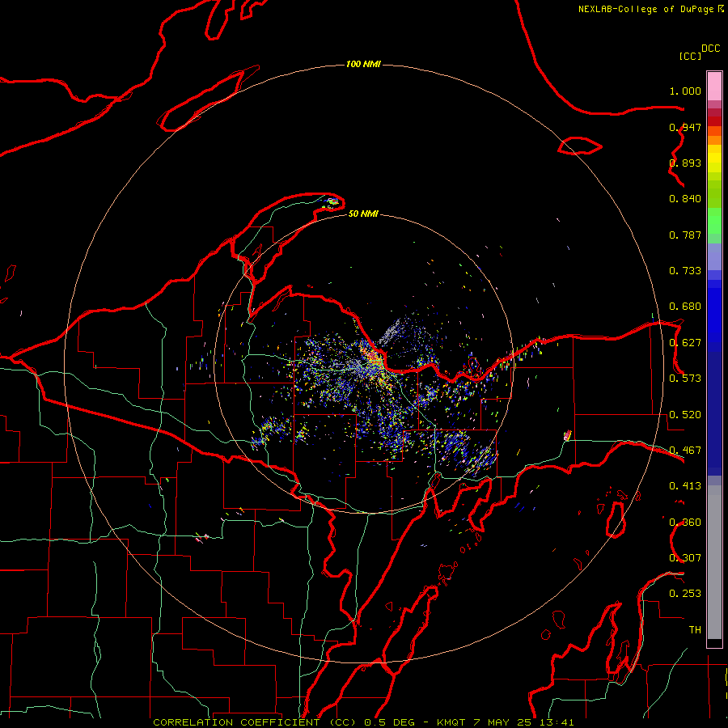The width and height of the screenshot is (728, 728).
Task: Click the 0.520 scale value
Action: click(685, 415)
